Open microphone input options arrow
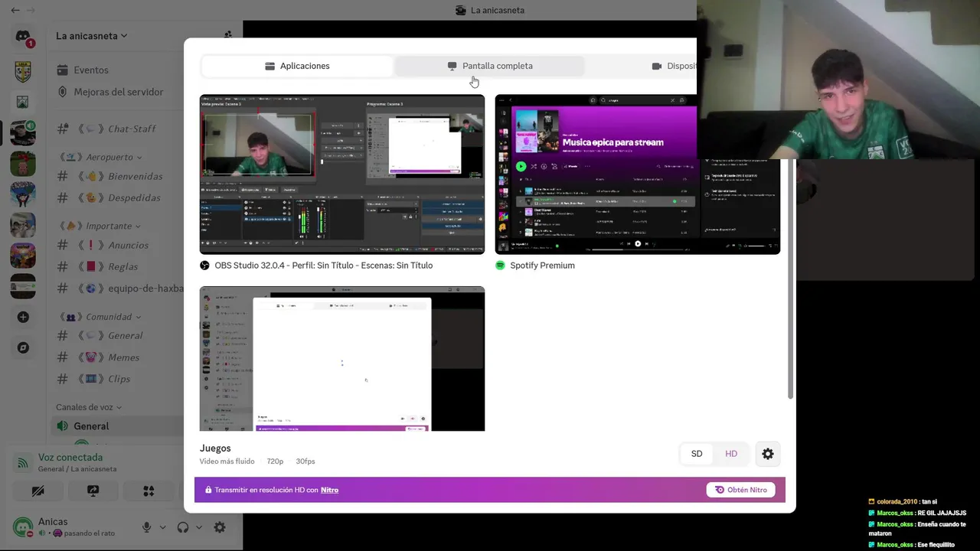 [x=162, y=527]
